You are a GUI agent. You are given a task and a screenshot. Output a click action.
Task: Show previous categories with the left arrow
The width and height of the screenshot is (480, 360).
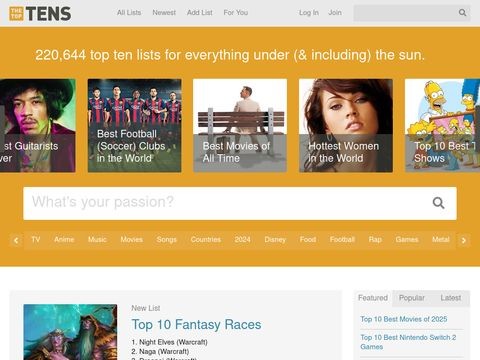click(x=16, y=240)
